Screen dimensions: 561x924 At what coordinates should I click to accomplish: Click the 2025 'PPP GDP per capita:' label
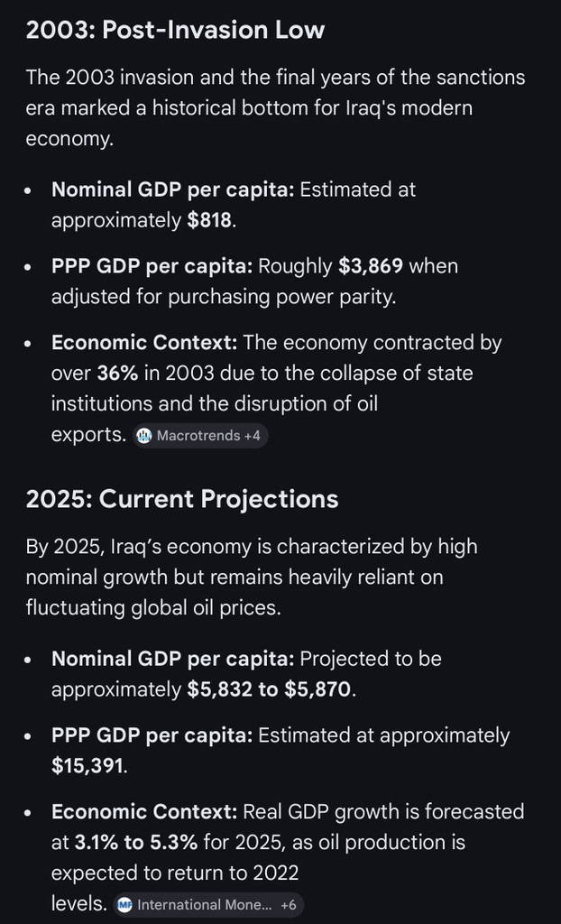(152, 735)
